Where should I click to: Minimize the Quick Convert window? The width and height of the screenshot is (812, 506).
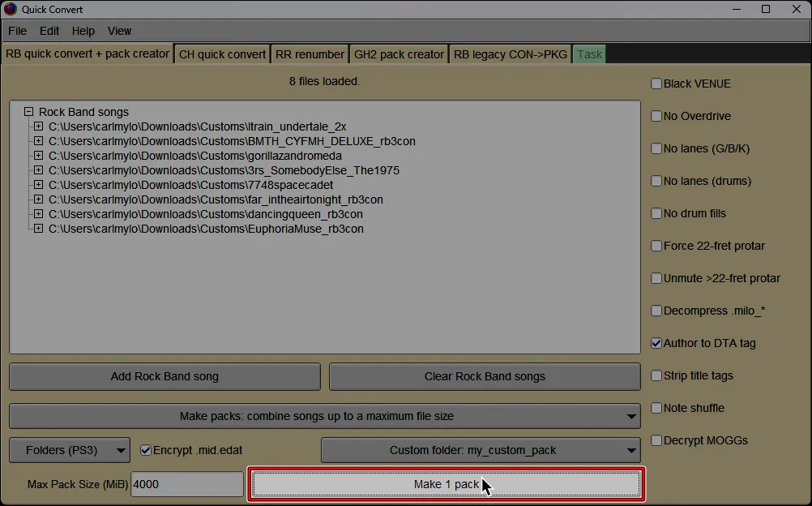click(737, 10)
